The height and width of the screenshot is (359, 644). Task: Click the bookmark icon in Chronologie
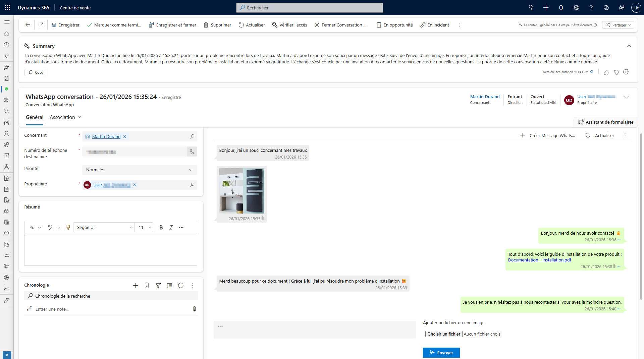(x=147, y=285)
